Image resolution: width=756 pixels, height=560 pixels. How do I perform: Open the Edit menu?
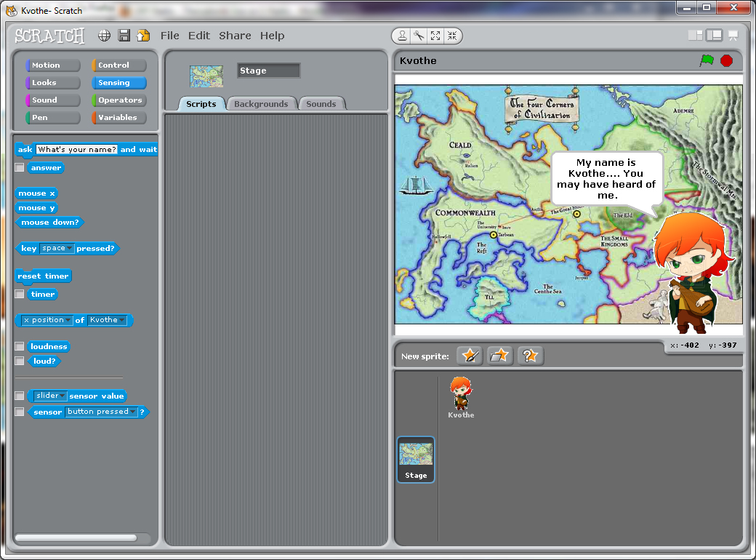coord(199,36)
